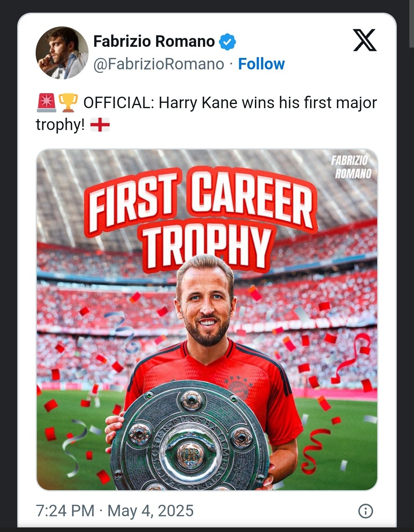
Task: Click the May 4, 2025 date
Action: pos(150,511)
